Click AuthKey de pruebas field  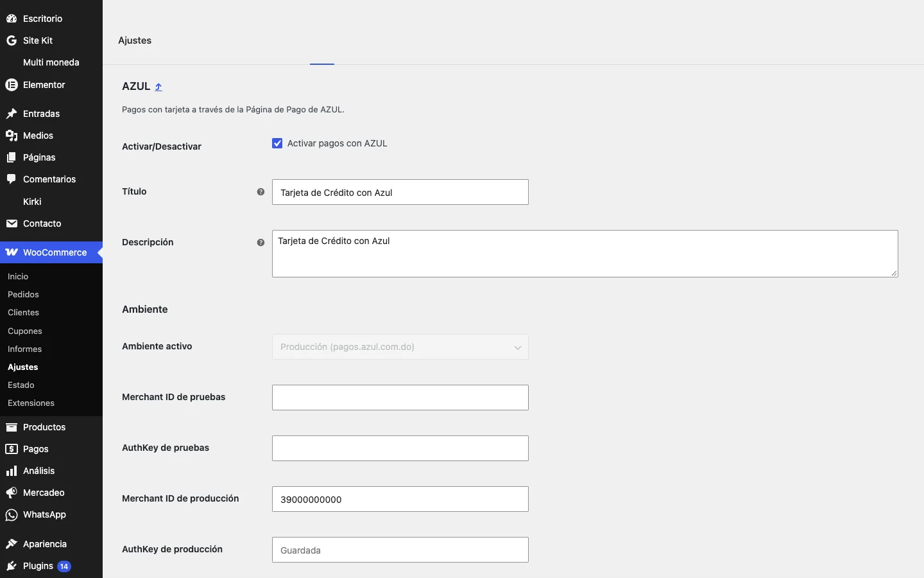[x=400, y=448]
